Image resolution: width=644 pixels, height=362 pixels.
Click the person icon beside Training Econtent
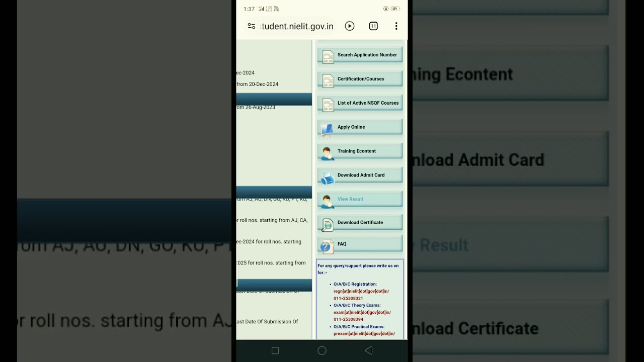327,154
